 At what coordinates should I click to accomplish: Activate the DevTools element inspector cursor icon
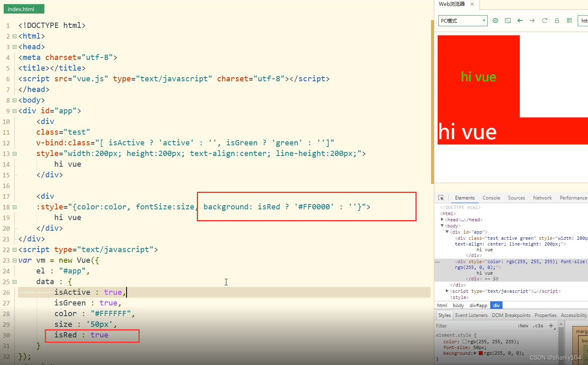(441, 198)
